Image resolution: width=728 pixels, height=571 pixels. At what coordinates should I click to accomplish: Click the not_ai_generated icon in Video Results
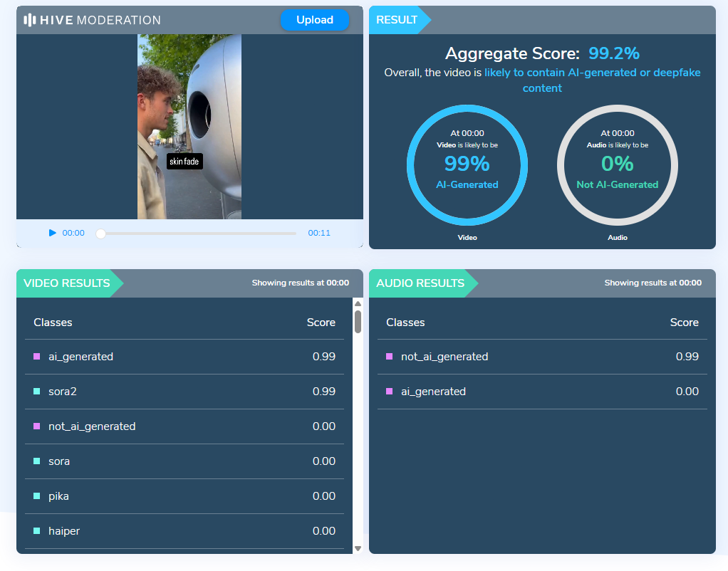pyautogui.click(x=37, y=426)
